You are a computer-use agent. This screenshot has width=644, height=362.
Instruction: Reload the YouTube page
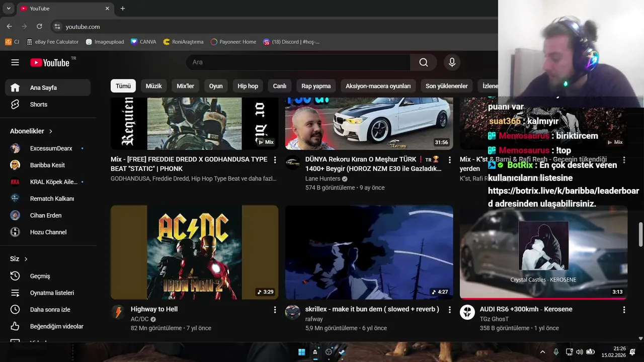39,26
